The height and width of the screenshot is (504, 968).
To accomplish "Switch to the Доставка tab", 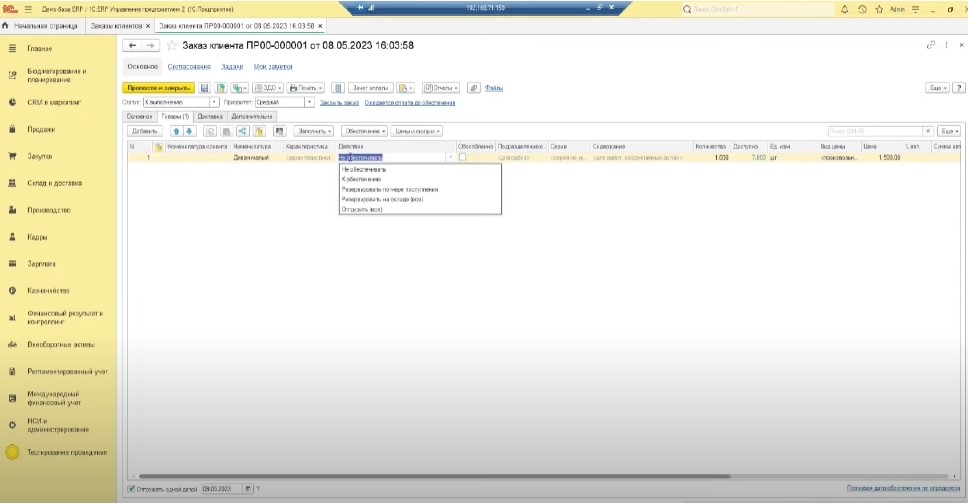I will pos(211,116).
